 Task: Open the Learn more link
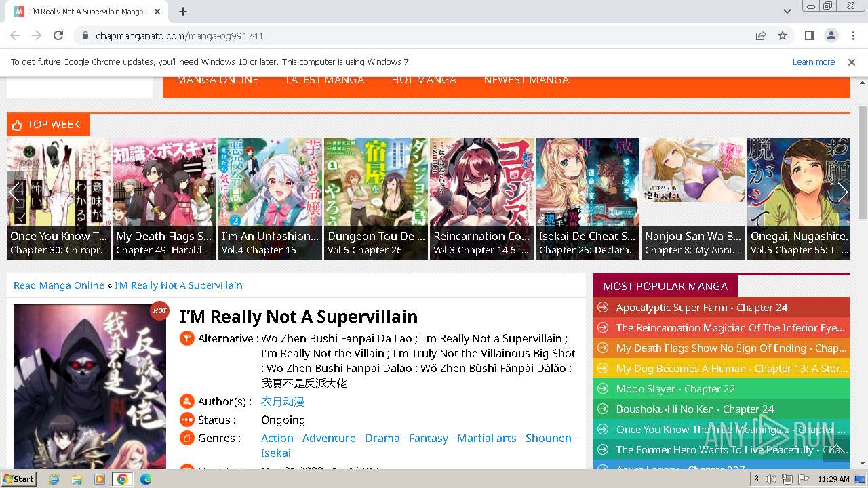click(814, 62)
